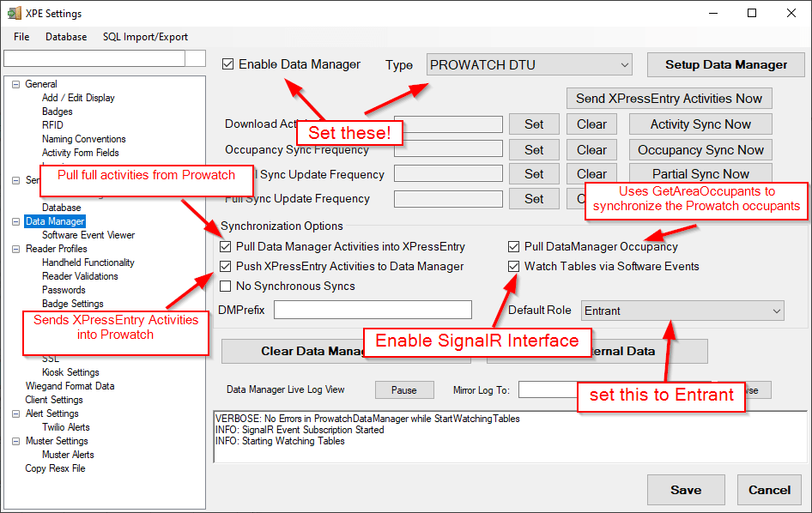The width and height of the screenshot is (812, 513).
Task: Enable the Data Manager checkbox
Action: [227, 64]
